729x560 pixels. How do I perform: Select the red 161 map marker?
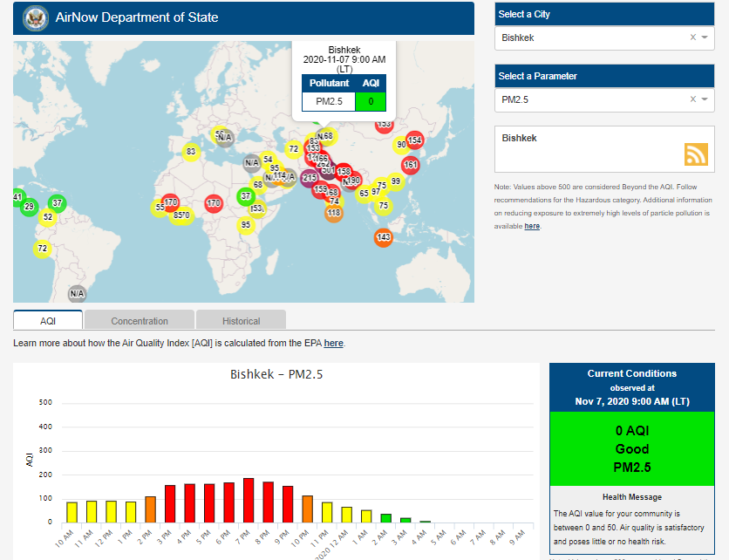[411, 165]
